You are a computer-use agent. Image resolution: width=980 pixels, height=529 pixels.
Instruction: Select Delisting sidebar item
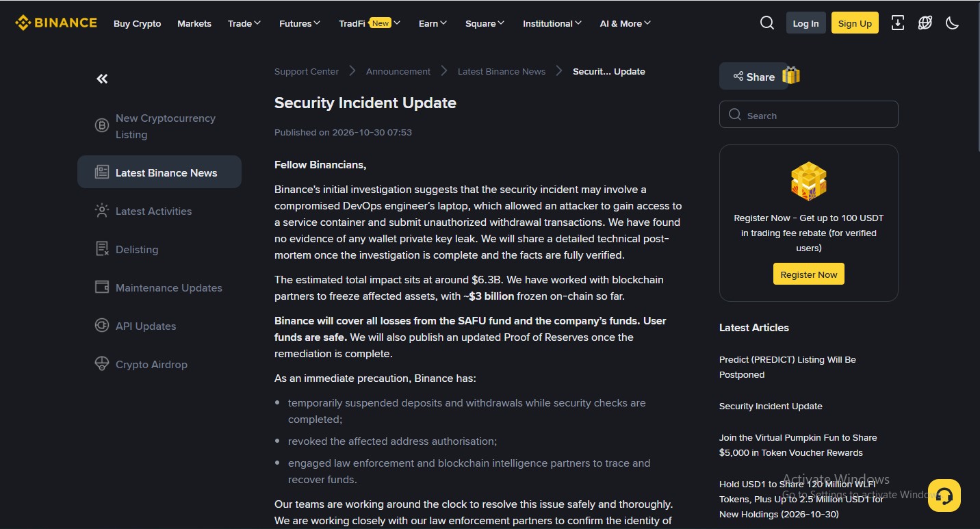[159, 249]
